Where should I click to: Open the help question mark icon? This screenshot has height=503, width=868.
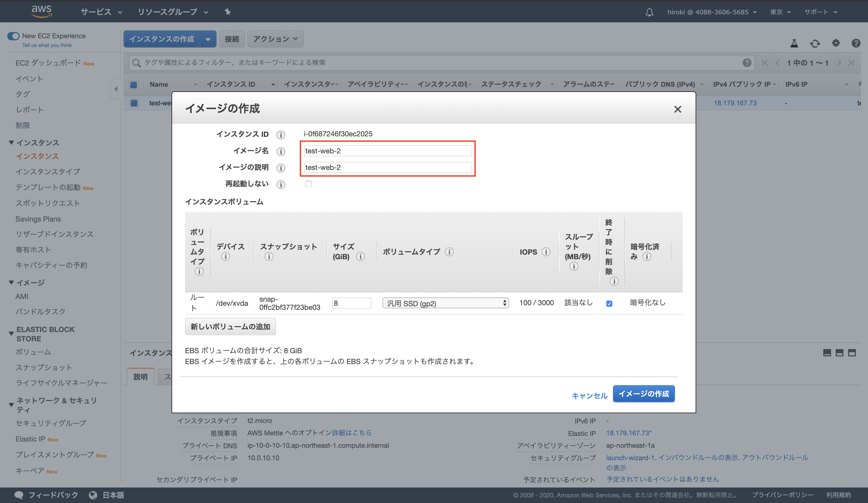(x=856, y=43)
